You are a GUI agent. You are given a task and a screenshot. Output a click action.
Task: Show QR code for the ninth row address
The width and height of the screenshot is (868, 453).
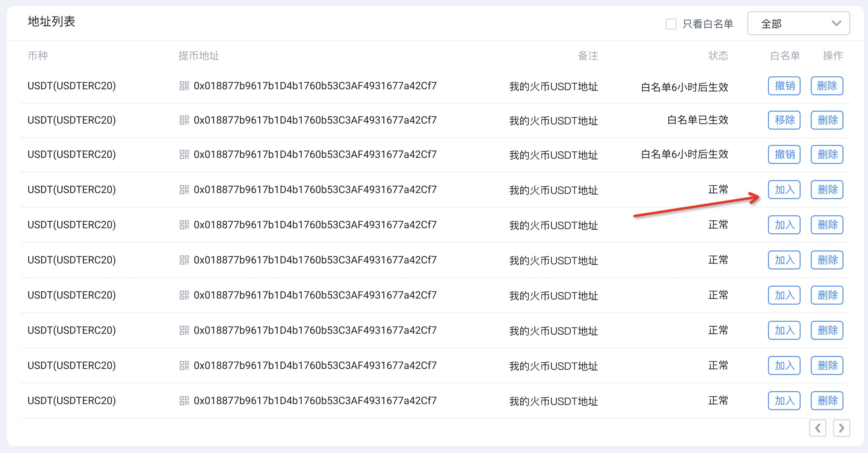184,365
